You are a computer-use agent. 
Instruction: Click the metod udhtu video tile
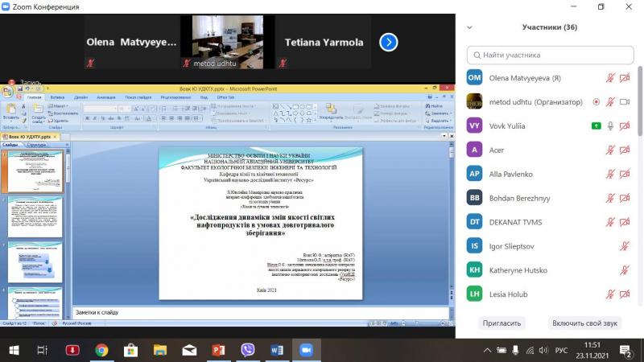coord(228,42)
